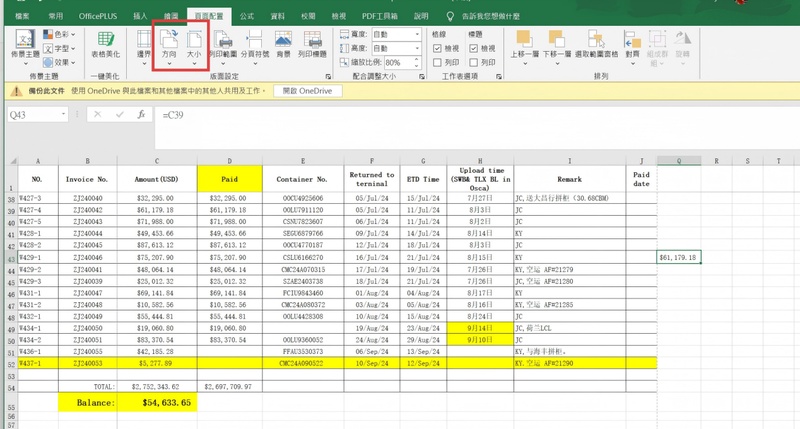Switch to the 公式 tab
The height and width of the screenshot is (429, 800).
click(x=247, y=16)
